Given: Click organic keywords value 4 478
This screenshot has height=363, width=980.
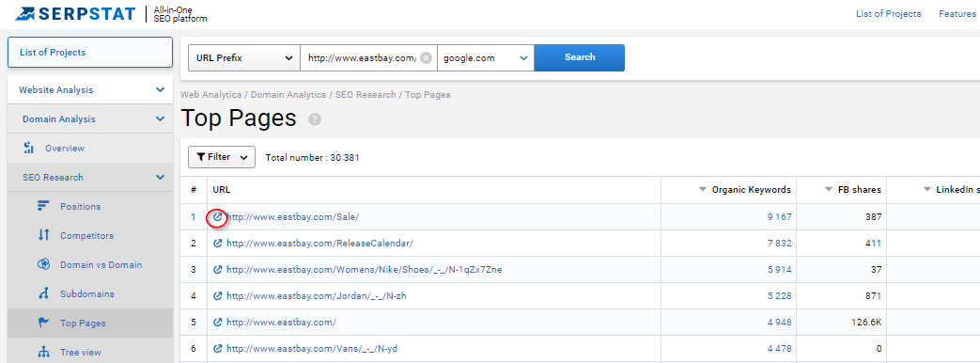Looking at the screenshot, I should click(779, 349).
